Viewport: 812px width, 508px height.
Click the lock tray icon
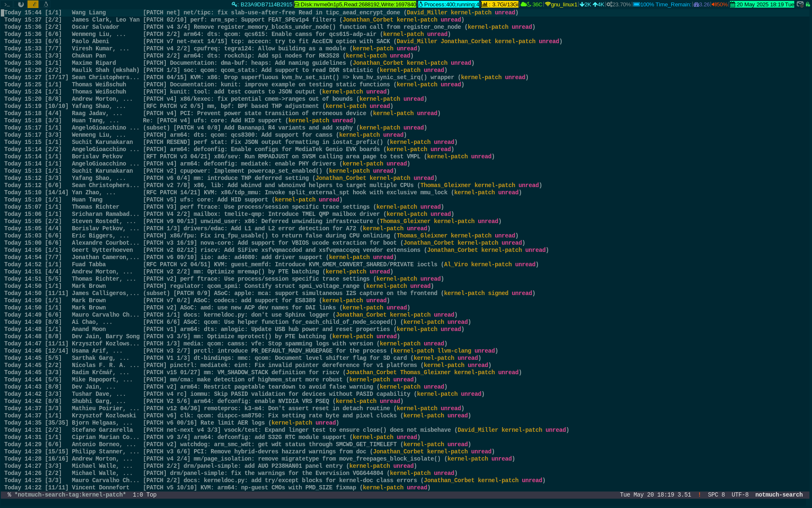pos(808,4)
